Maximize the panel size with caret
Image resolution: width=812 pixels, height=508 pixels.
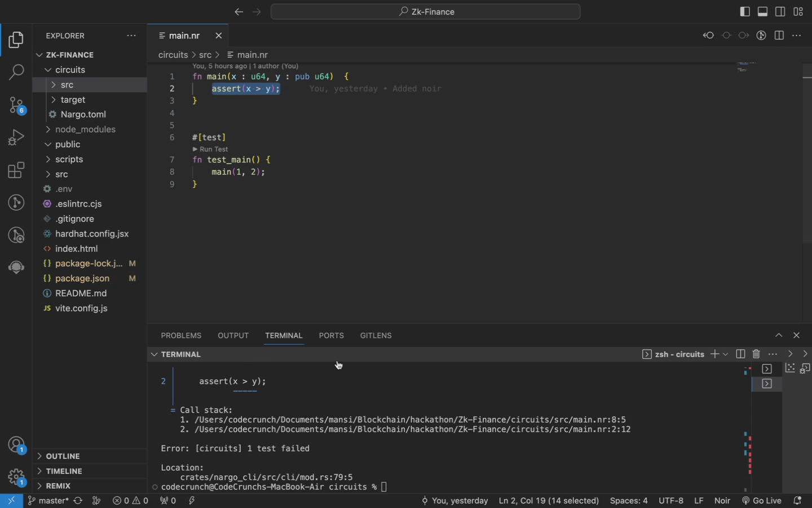[779, 335]
